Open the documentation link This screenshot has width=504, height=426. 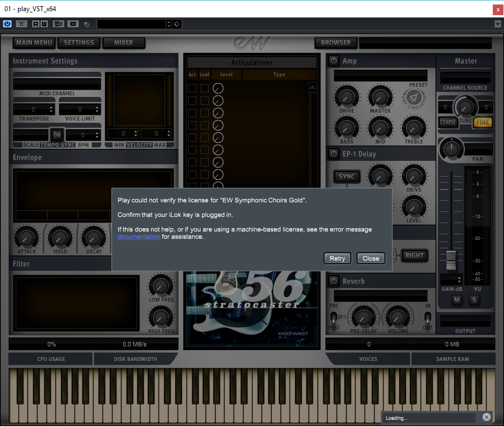[138, 237]
